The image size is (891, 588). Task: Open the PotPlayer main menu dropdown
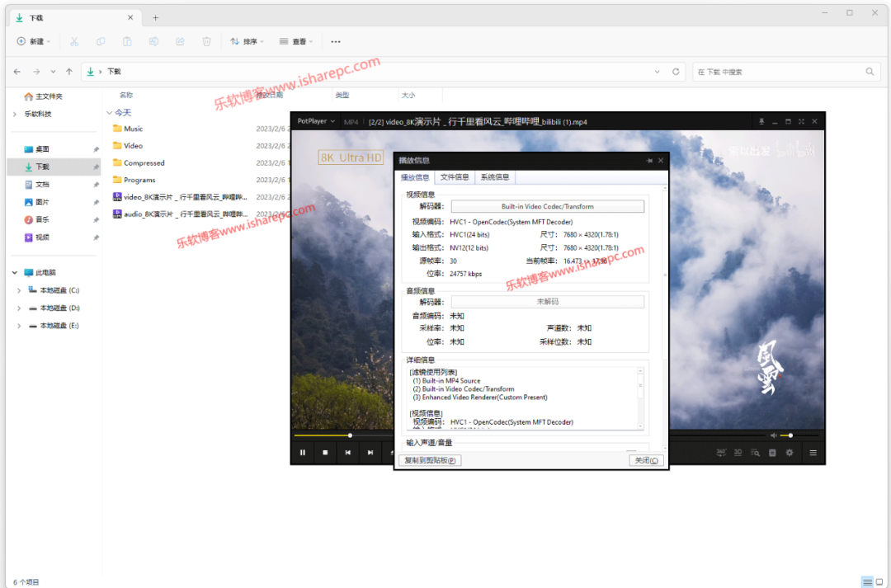(316, 121)
